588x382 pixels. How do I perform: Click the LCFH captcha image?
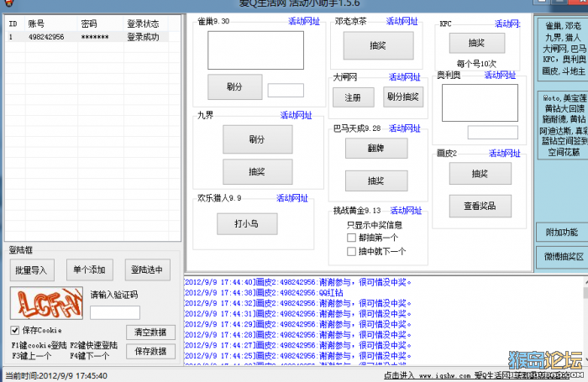46,303
